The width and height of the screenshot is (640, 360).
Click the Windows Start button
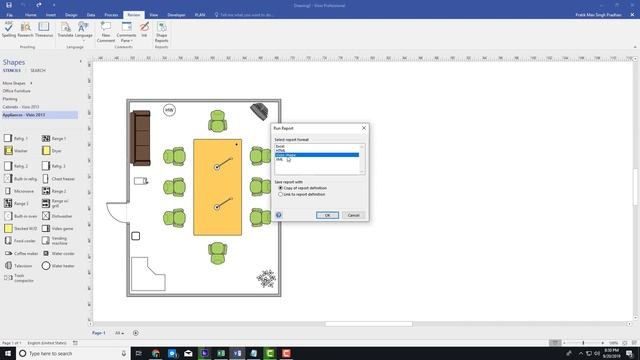[8, 353]
